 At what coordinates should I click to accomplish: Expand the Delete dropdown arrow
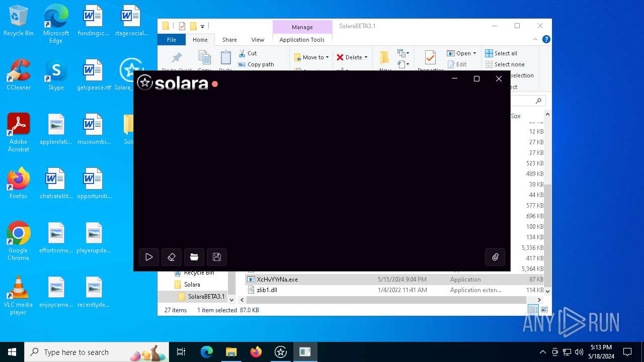(366, 57)
